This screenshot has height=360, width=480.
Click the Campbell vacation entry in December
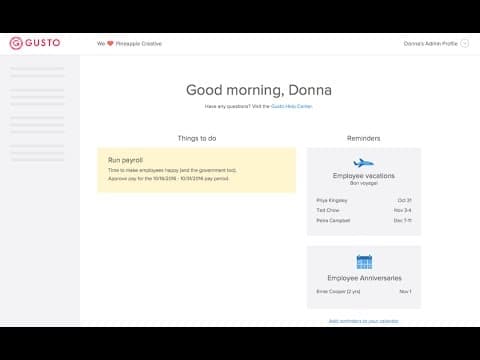pyautogui.click(x=364, y=220)
